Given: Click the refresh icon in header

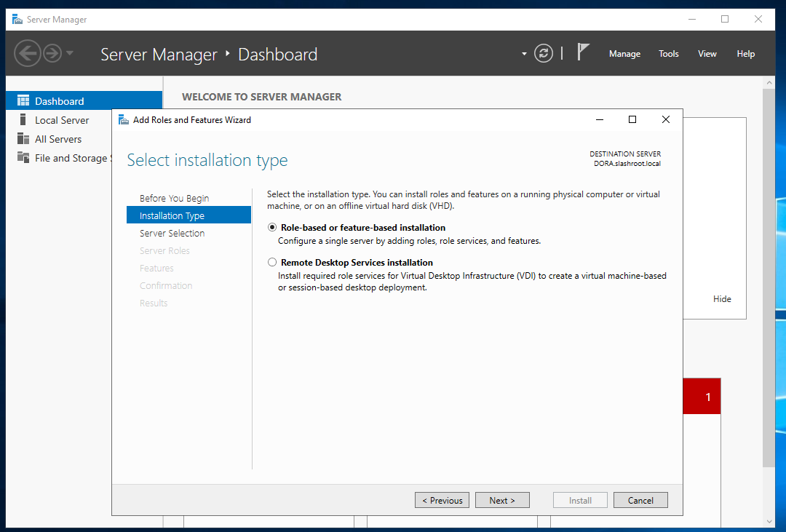Looking at the screenshot, I should (x=543, y=53).
